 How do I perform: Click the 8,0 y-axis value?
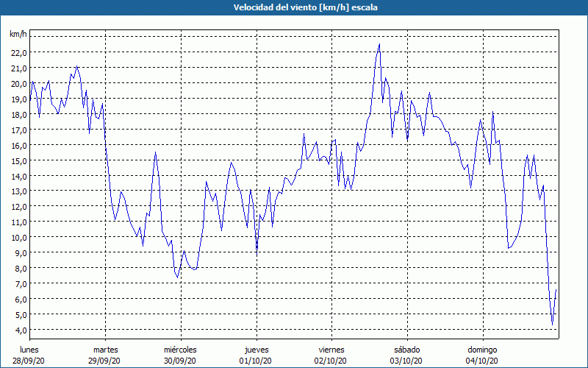(21, 269)
